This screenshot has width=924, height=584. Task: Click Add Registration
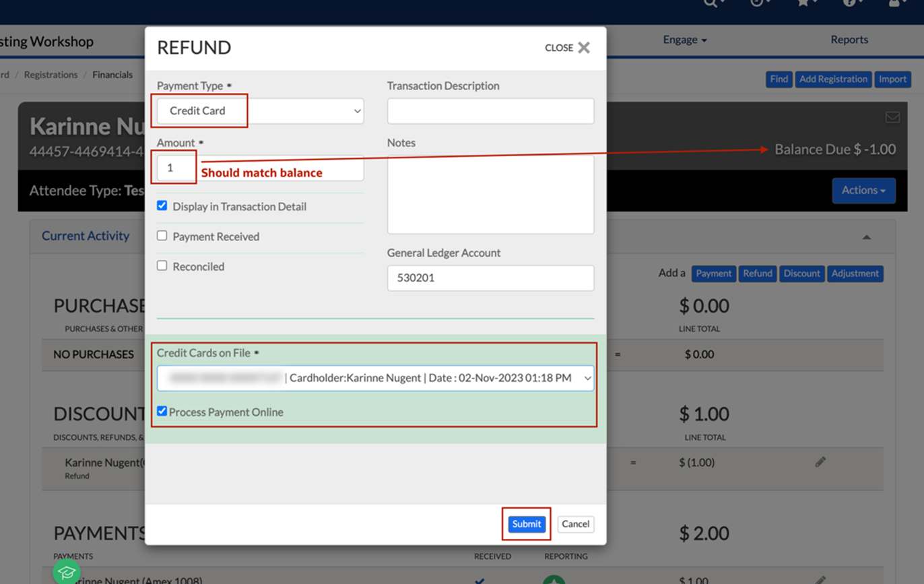(x=834, y=79)
